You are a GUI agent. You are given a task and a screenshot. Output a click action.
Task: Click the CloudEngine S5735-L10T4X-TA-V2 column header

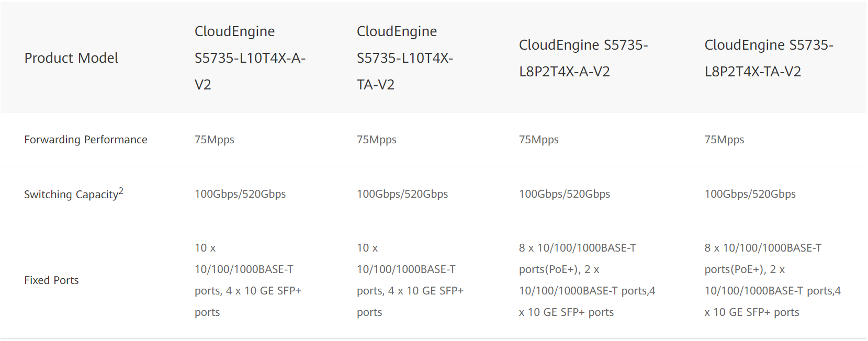(x=404, y=58)
